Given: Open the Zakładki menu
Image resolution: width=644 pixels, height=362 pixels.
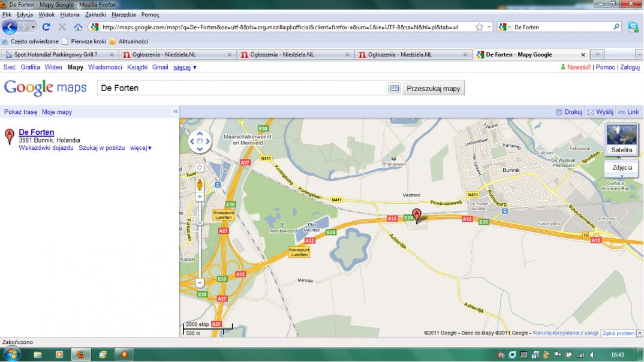Looking at the screenshot, I should [x=96, y=14].
